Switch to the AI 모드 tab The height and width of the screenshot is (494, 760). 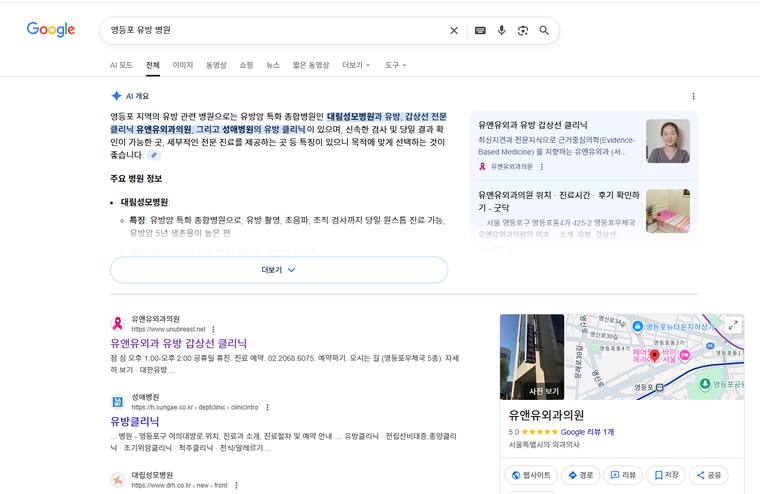tap(121, 65)
